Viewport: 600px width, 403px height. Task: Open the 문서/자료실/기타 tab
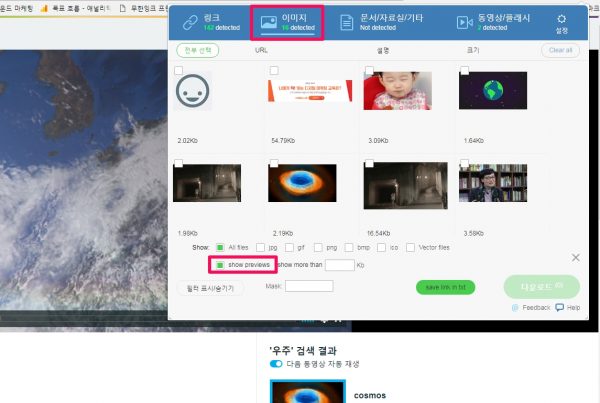click(381, 22)
